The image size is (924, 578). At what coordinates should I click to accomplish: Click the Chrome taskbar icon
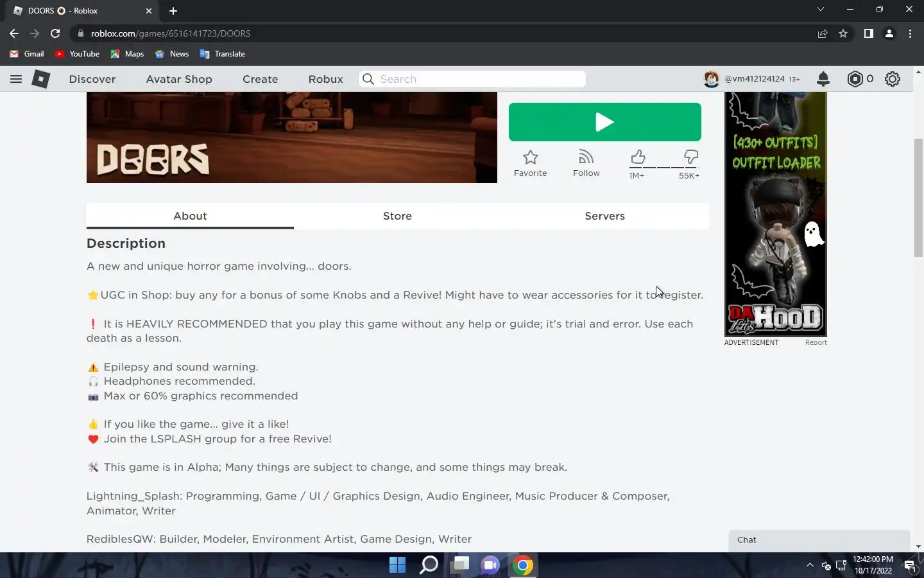522,565
